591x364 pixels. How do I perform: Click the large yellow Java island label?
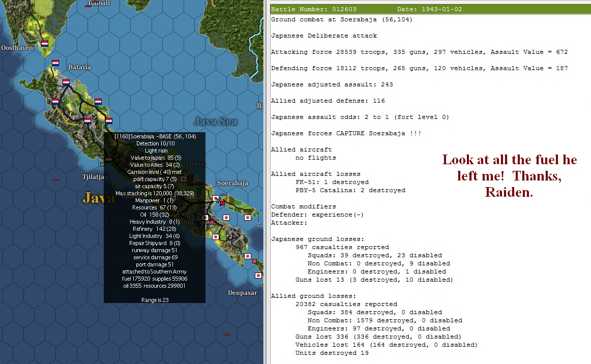[x=99, y=197]
